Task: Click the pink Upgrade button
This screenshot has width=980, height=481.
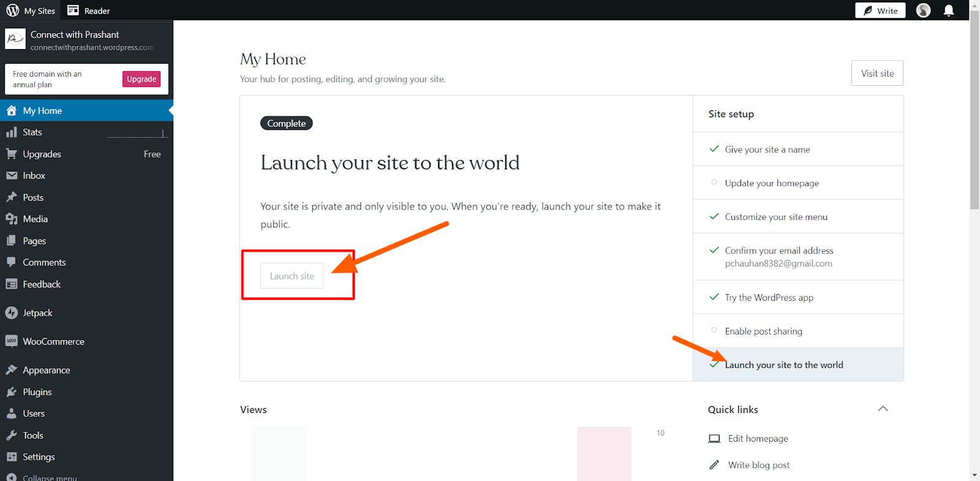Action: (x=141, y=79)
